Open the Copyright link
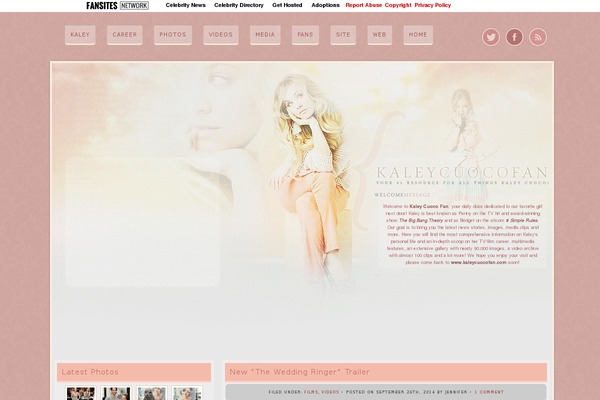600x400 pixels. [398, 5]
